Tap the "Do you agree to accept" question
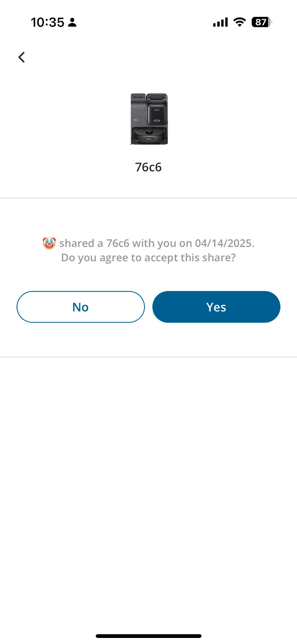This screenshot has height=644, width=297. 148,258
